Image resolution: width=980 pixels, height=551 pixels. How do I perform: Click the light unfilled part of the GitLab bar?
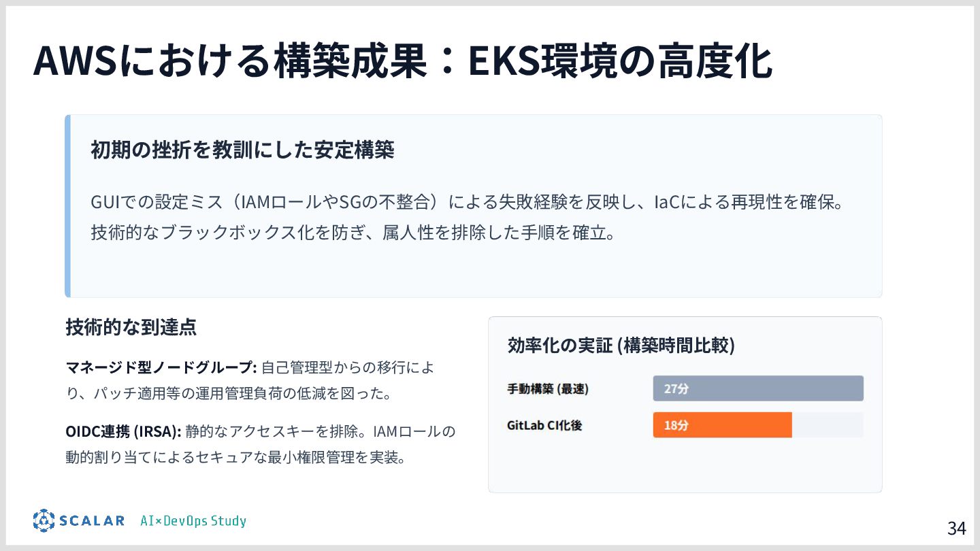point(828,425)
